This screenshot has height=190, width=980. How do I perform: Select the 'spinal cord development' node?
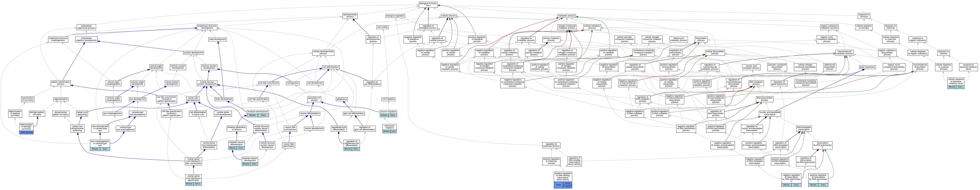pos(193,99)
